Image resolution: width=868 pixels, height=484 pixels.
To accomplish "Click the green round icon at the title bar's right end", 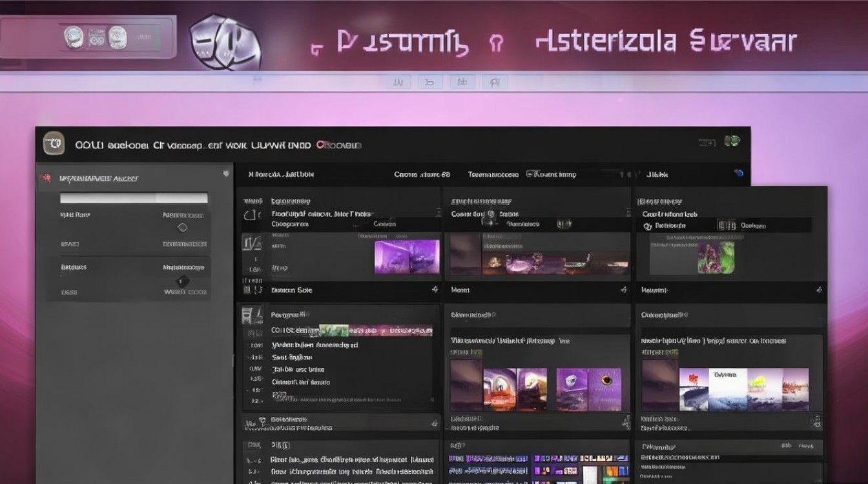I will click(732, 141).
